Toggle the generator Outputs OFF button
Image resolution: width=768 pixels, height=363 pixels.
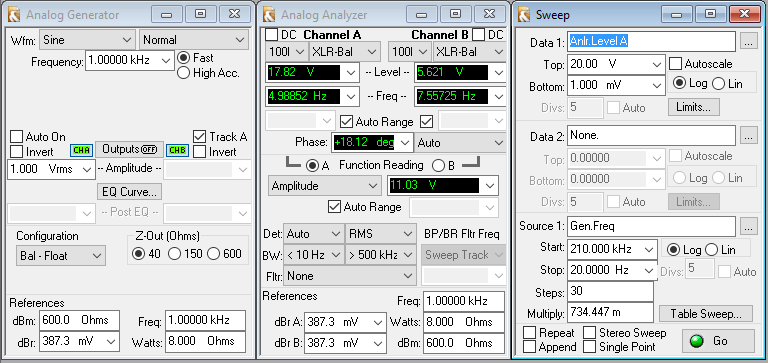[x=129, y=149]
